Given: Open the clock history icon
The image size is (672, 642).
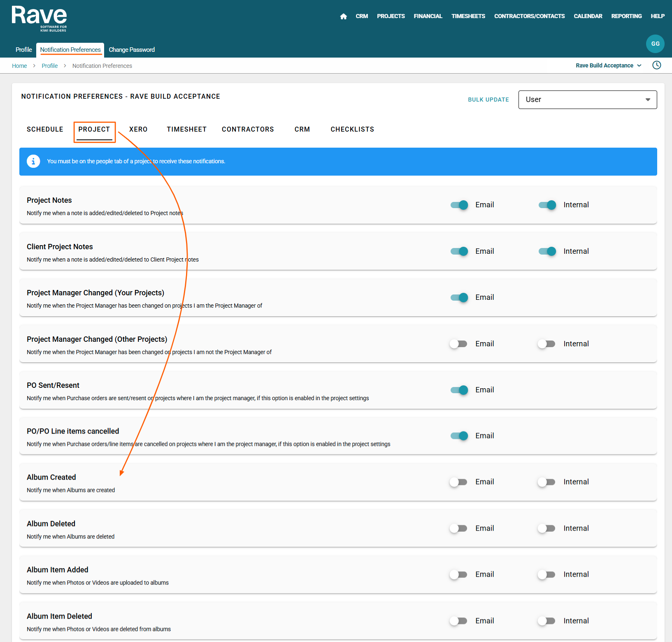Looking at the screenshot, I should (657, 65).
